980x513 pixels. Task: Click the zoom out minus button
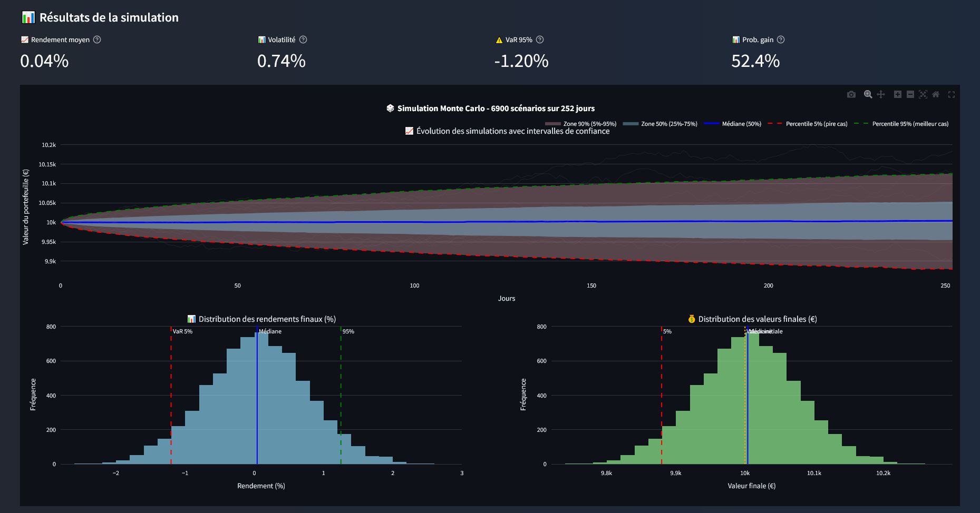pos(910,94)
